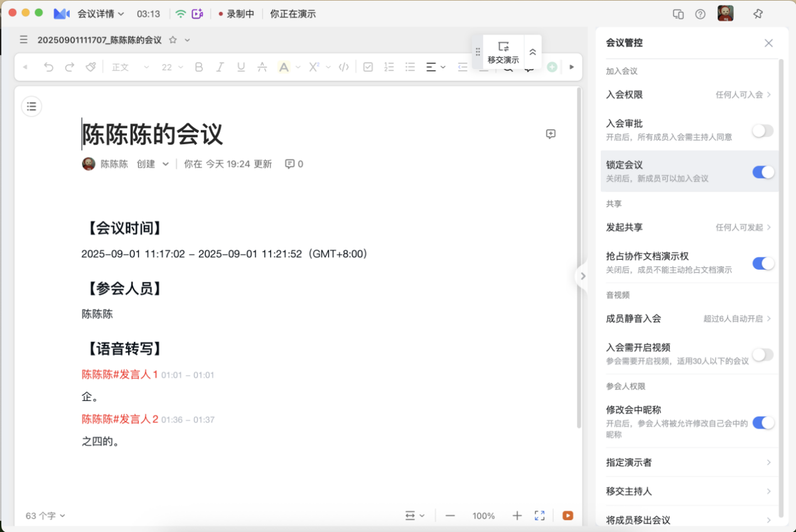The width and height of the screenshot is (796, 532).
Task: Open the help question mark icon
Action: (700, 14)
